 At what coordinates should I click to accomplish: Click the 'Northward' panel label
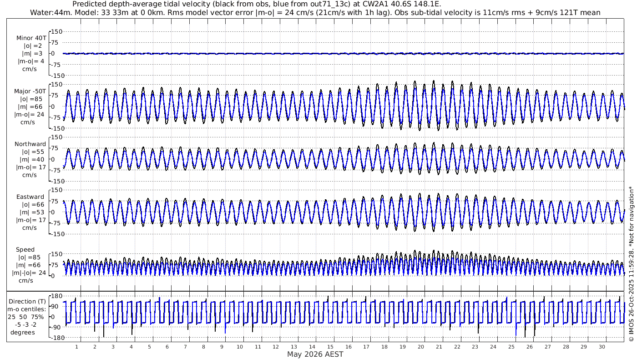pyautogui.click(x=30, y=144)
